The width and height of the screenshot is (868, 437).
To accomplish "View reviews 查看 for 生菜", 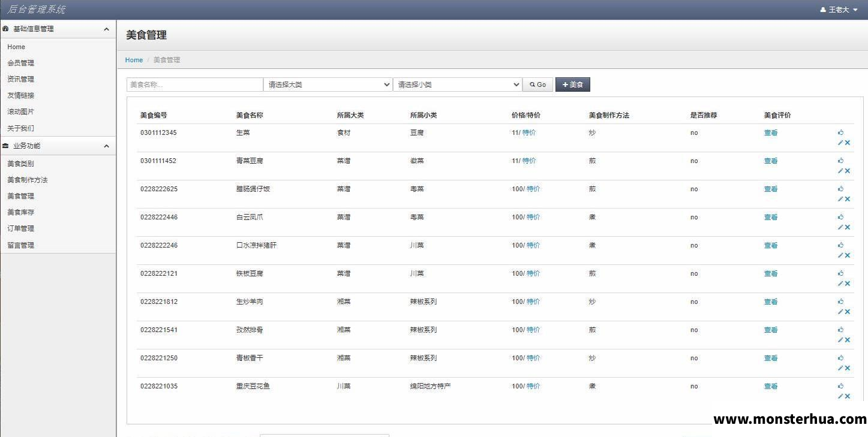I will (771, 132).
